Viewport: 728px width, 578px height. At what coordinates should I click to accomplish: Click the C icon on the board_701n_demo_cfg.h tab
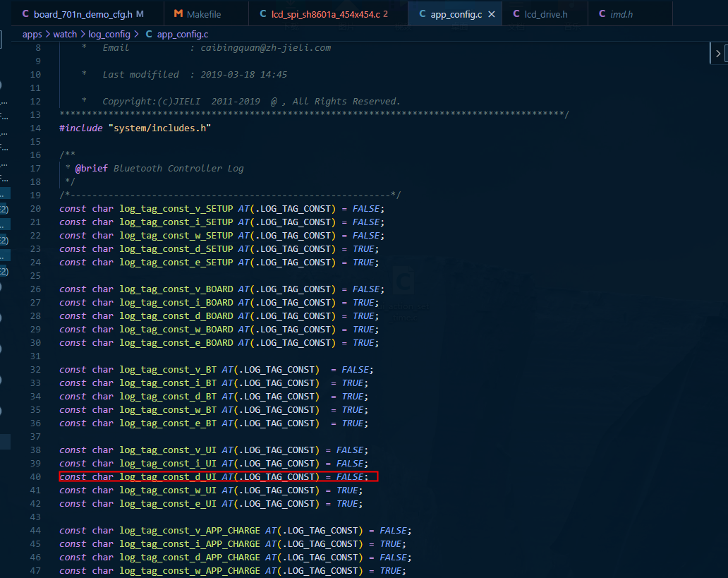[x=25, y=14]
